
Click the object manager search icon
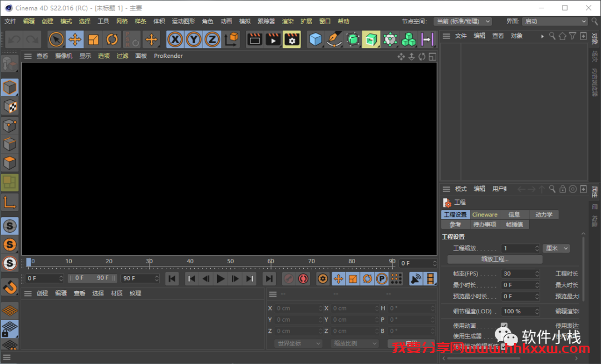point(552,36)
